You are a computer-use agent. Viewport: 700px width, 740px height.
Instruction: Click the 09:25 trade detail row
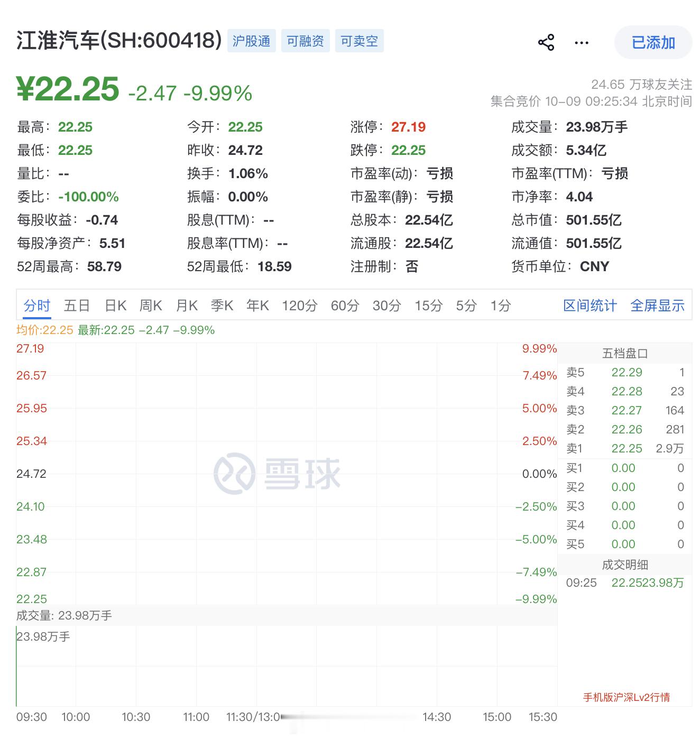click(625, 582)
